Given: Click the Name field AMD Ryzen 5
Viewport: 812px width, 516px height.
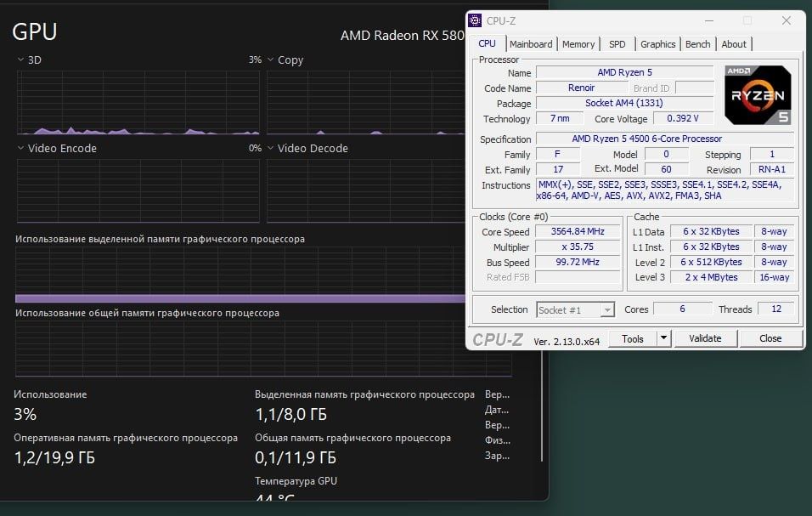Looking at the screenshot, I should pos(624,72).
